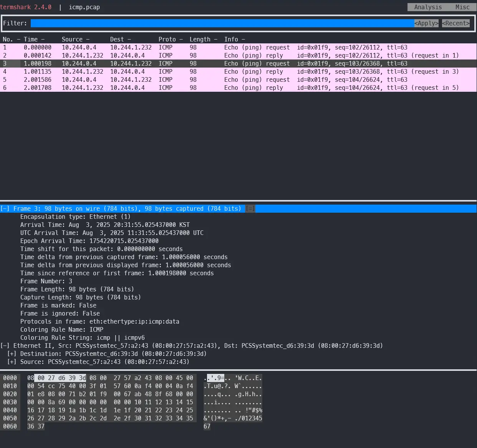Viewport: 477px width, 448px height.
Task: Select the 'Frame is marked: False' line
Action: click(58, 305)
